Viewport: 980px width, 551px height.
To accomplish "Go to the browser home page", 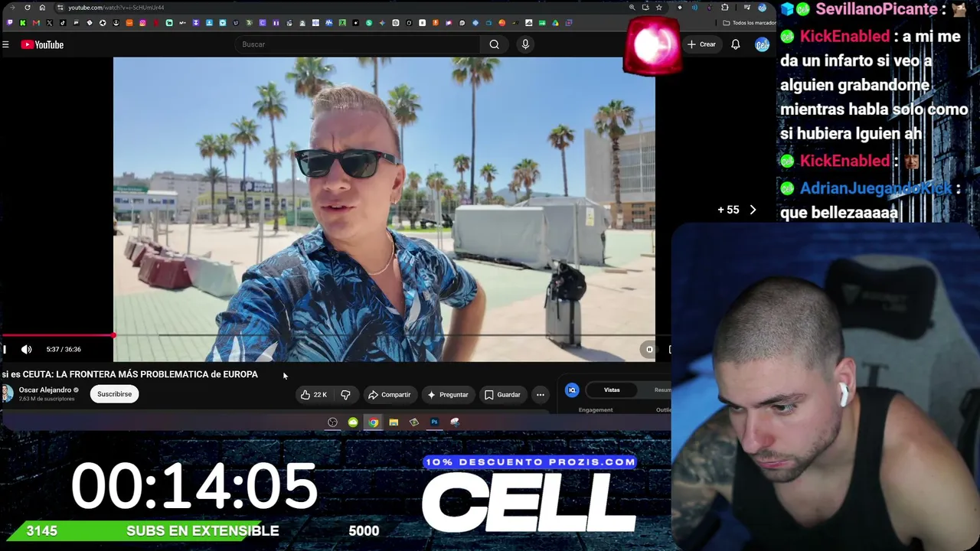I will [x=42, y=8].
